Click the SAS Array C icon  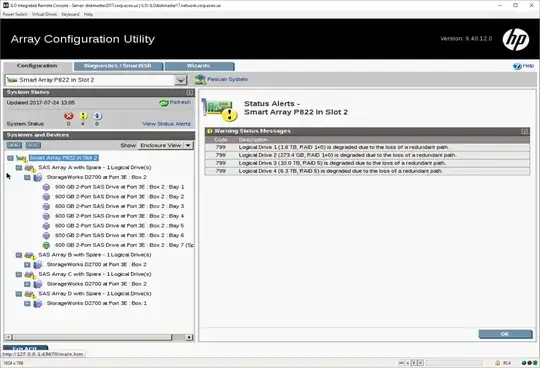[x=30, y=275]
